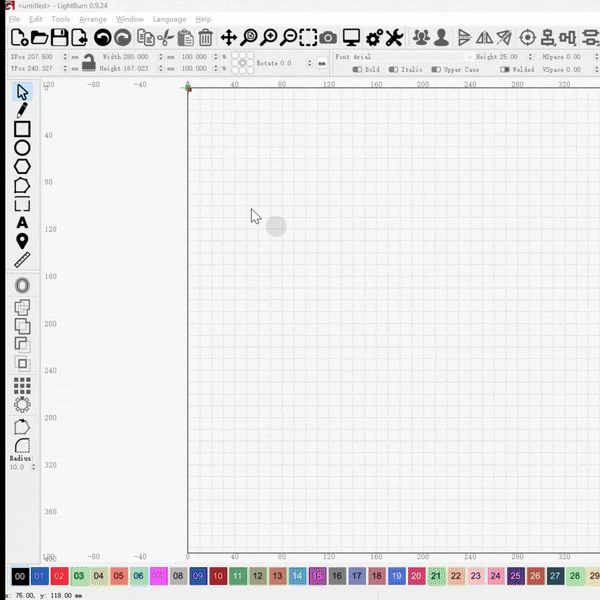Image resolution: width=600 pixels, height=600 pixels.
Task: Pick the Measure ruler tool
Action: click(22, 260)
